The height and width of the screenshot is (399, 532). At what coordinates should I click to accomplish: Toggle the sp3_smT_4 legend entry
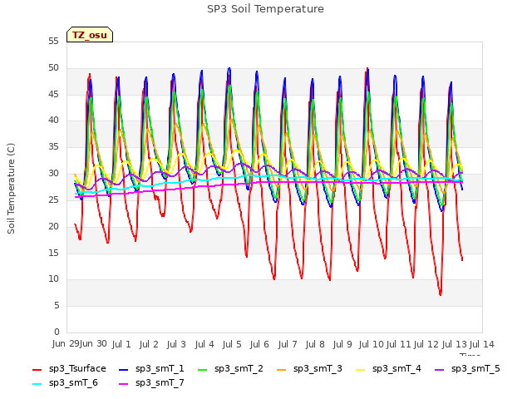388,368
